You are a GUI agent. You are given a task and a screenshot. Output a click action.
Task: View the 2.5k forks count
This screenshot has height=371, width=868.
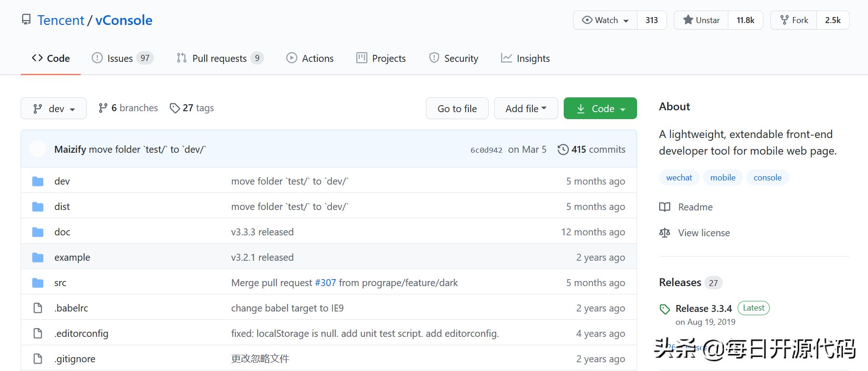(x=833, y=20)
